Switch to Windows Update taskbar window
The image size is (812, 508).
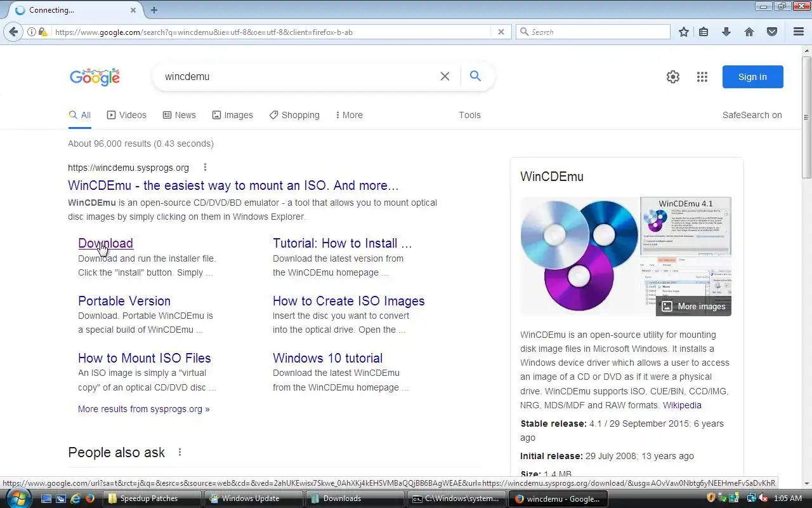point(254,498)
